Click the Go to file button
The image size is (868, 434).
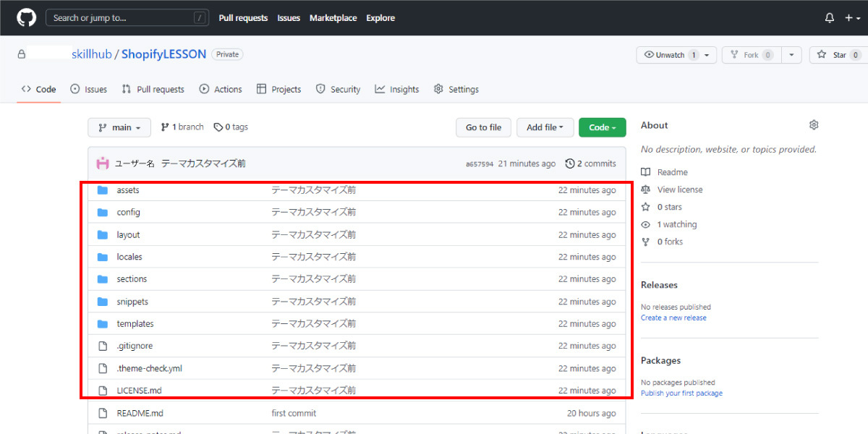(x=483, y=127)
